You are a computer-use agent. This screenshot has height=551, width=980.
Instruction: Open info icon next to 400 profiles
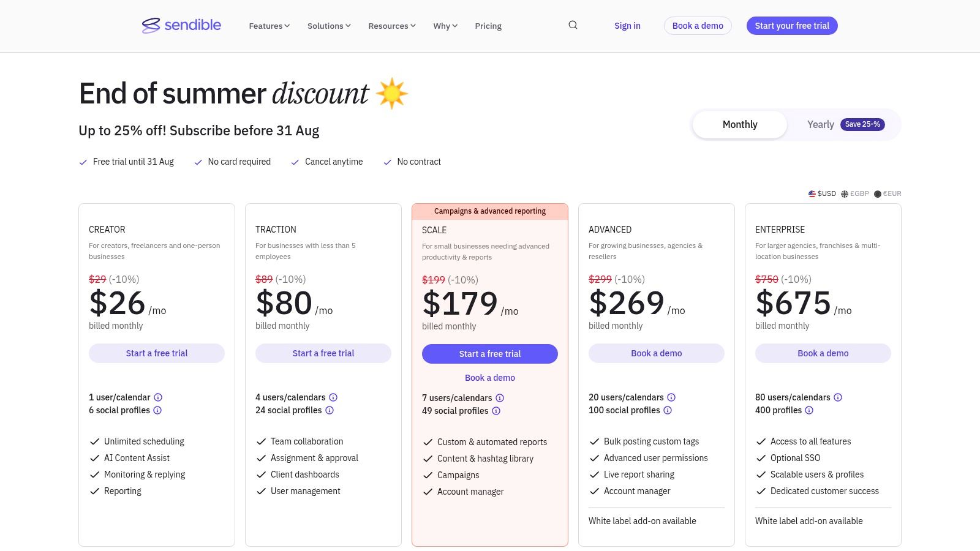[809, 410]
